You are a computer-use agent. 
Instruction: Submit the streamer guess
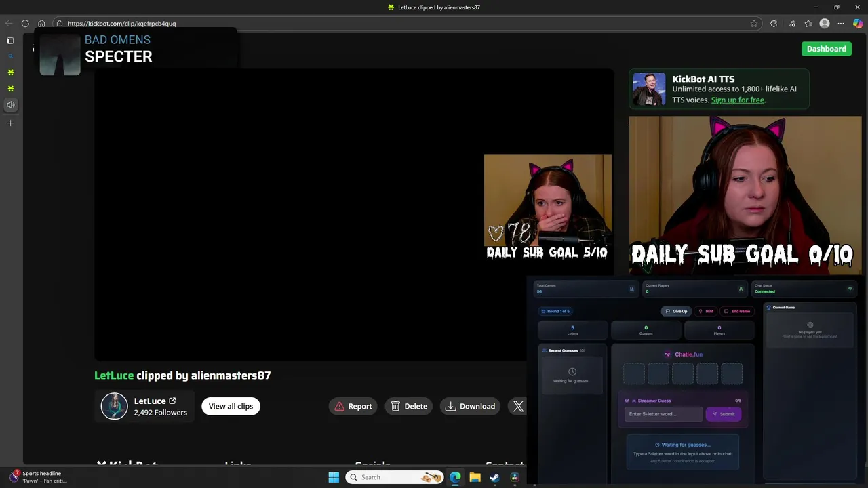723,414
